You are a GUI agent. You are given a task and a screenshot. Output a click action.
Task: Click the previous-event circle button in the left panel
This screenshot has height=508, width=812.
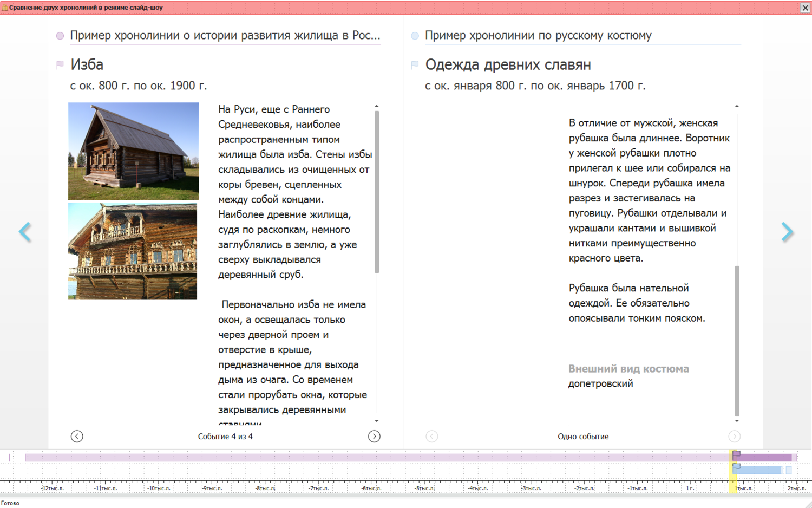[x=77, y=436]
